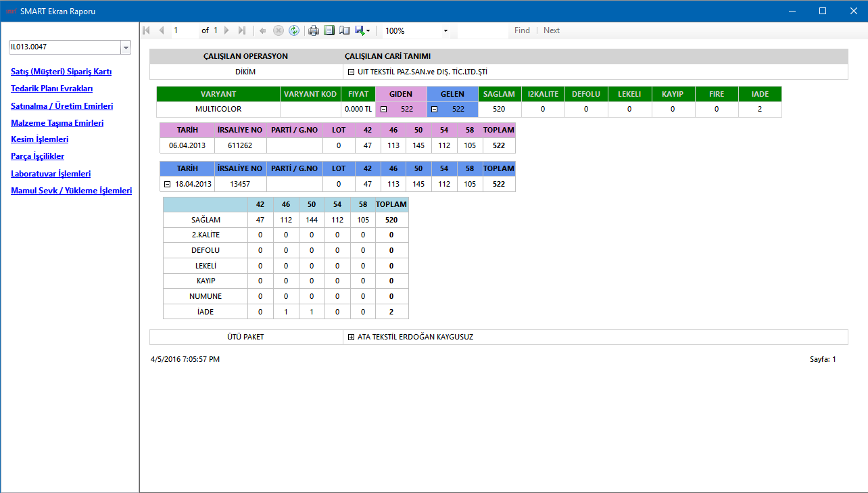Collapse the GELEN 522 details

(x=435, y=109)
